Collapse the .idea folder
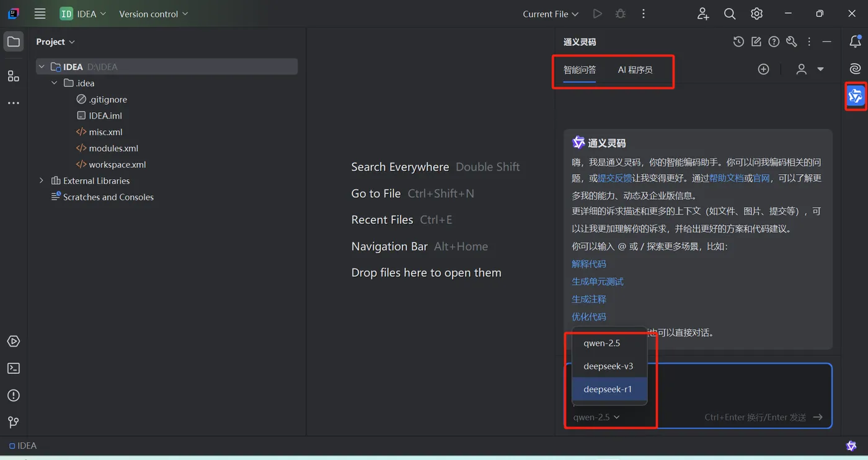 tap(54, 83)
